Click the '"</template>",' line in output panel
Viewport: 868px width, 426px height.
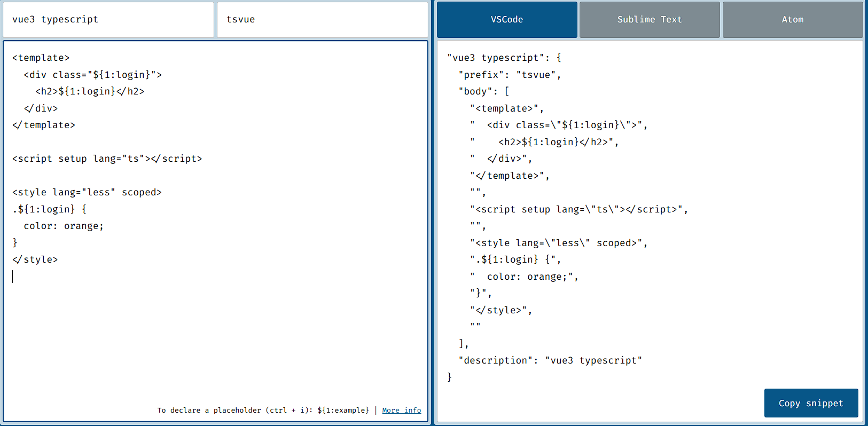510,176
